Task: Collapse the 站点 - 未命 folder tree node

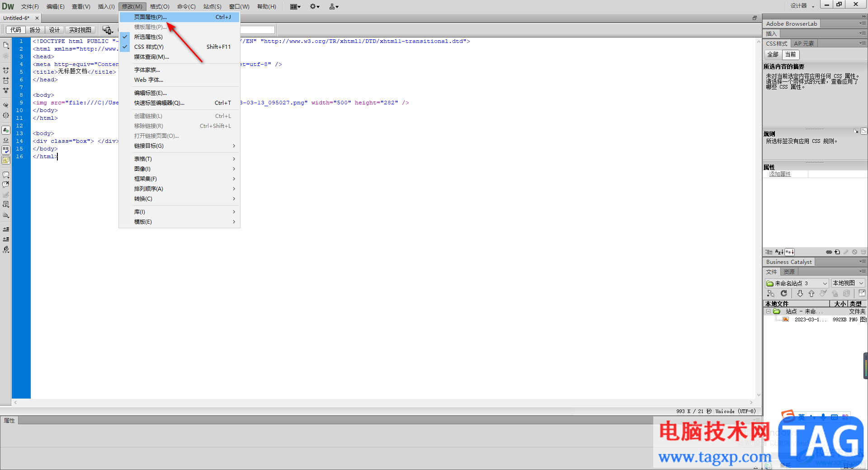Action: [x=768, y=311]
